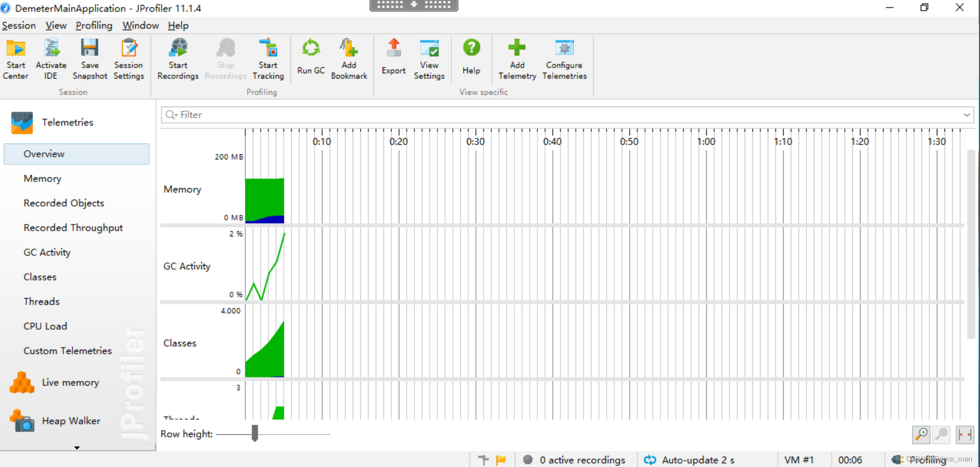Click the 1:00 timeline mark

pyautogui.click(x=706, y=141)
